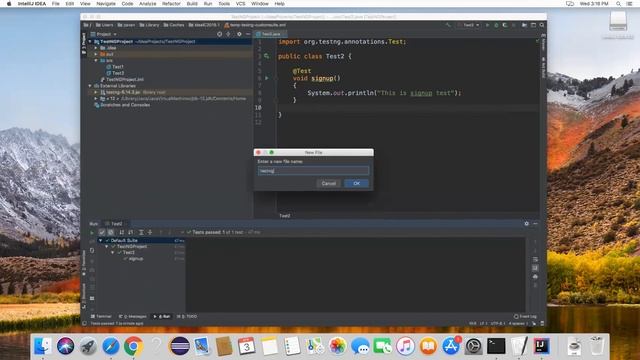Collapse all test results

click(x=150, y=232)
